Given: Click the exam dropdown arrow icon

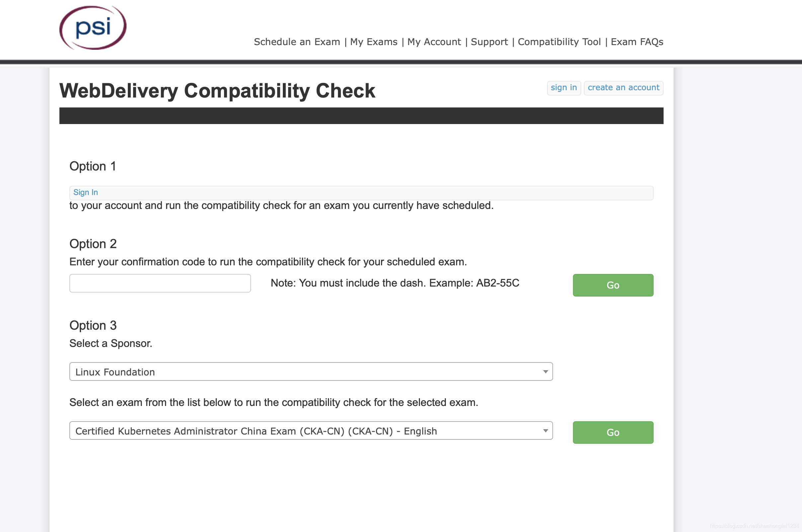Looking at the screenshot, I should pyautogui.click(x=545, y=431).
